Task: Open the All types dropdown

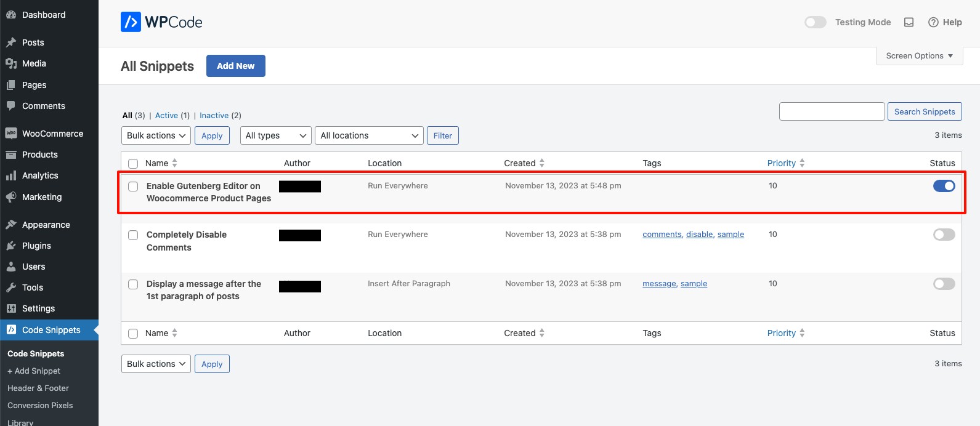Action: pyautogui.click(x=275, y=135)
